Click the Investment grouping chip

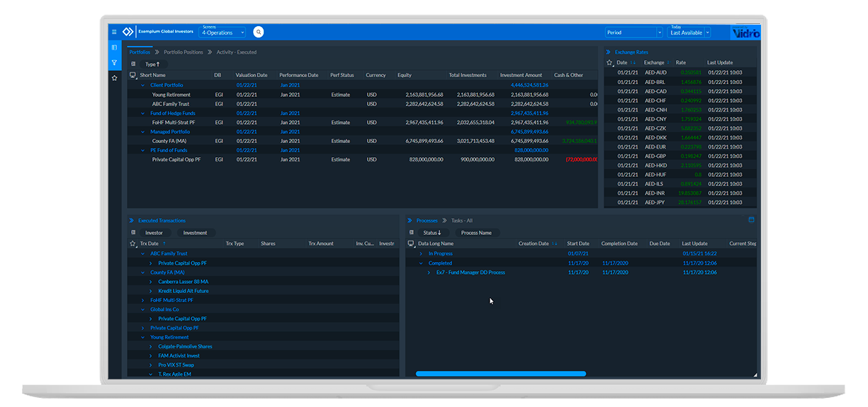(196, 232)
